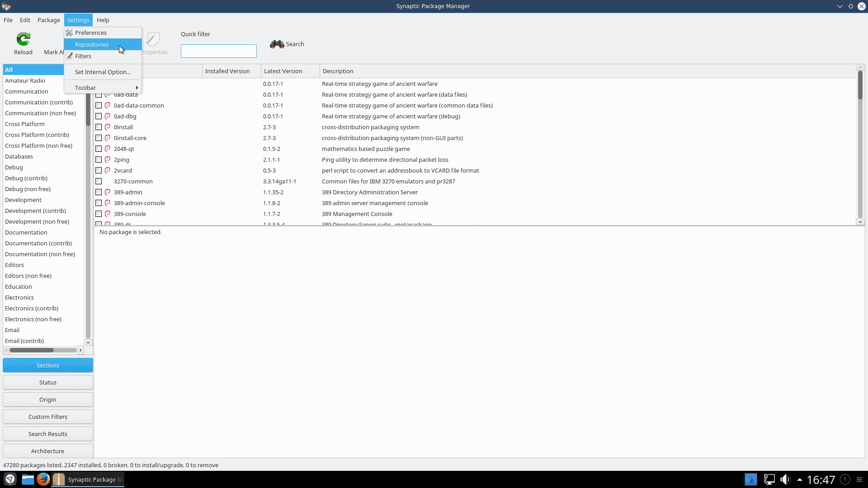Image resolution: width=868 pixels, height=488 pixels.
Task: Click the volume icon in system tray
Action: [785, 479]
